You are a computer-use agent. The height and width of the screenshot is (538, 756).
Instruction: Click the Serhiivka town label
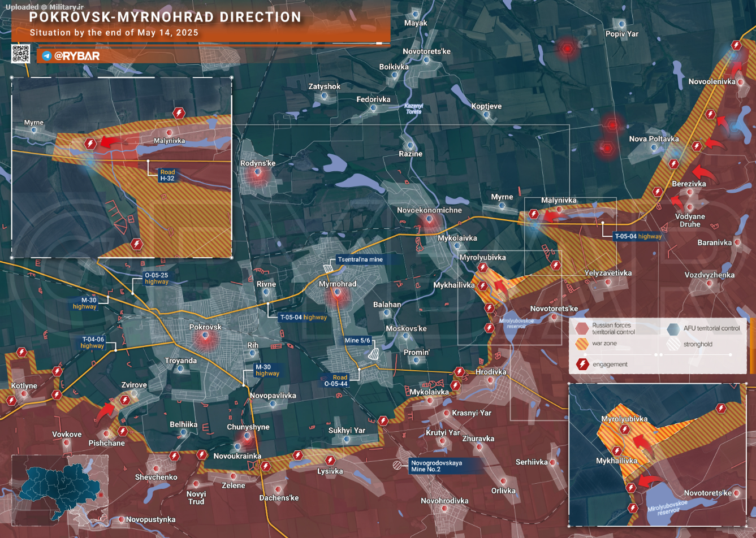[x=532, y=462]
